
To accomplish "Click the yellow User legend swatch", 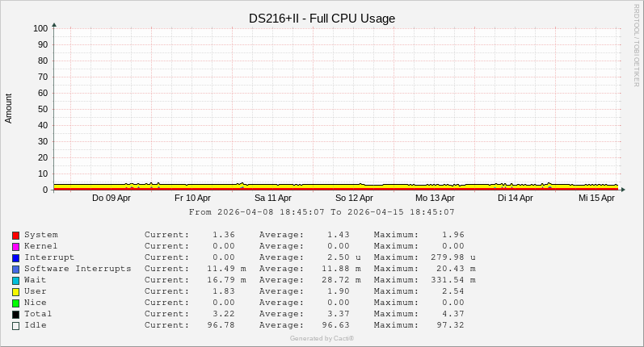I will tap(15, 292).
